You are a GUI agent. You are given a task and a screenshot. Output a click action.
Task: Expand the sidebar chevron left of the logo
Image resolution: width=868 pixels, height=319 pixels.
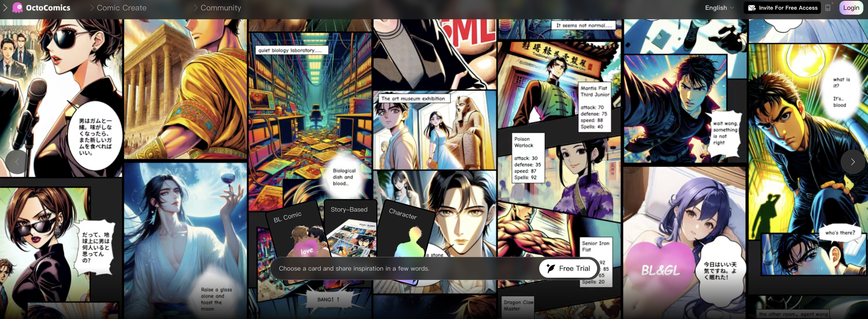click(x=5, y=7)
